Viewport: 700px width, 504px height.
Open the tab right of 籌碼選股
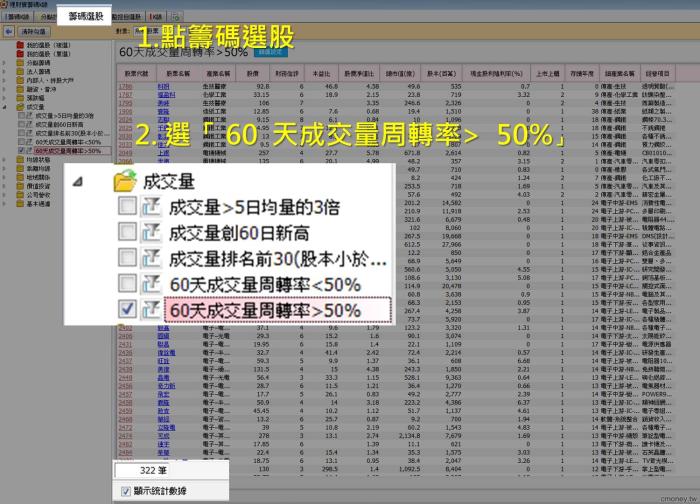[127, 17]
